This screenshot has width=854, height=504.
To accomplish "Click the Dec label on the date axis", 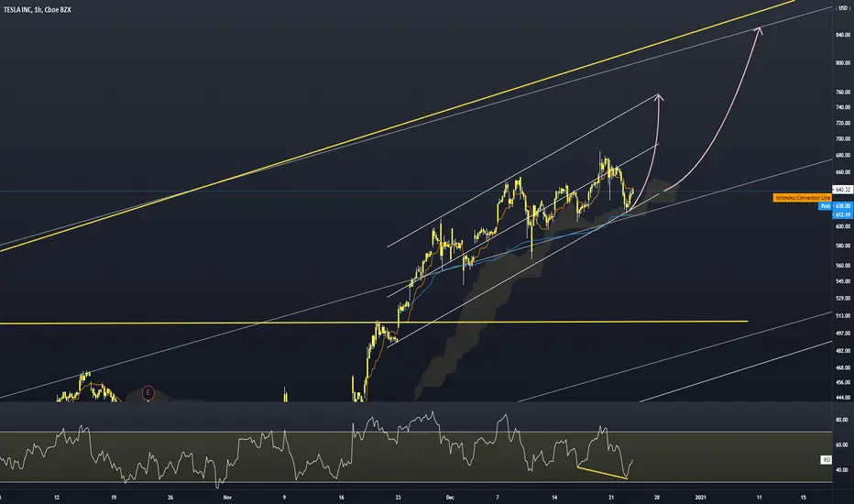I will (450, 498).
